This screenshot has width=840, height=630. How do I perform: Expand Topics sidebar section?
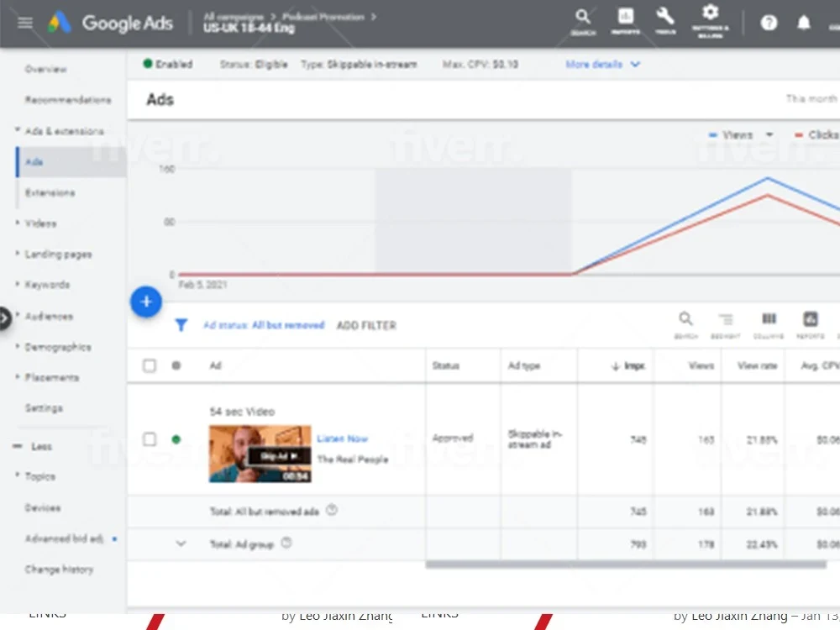point(17,475)
